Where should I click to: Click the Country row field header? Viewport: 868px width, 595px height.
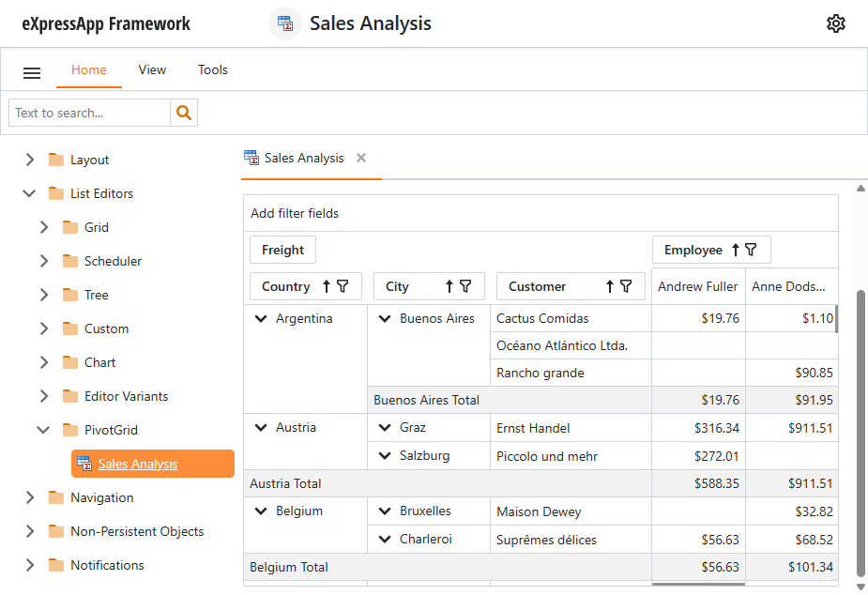[x=306, y=286]
